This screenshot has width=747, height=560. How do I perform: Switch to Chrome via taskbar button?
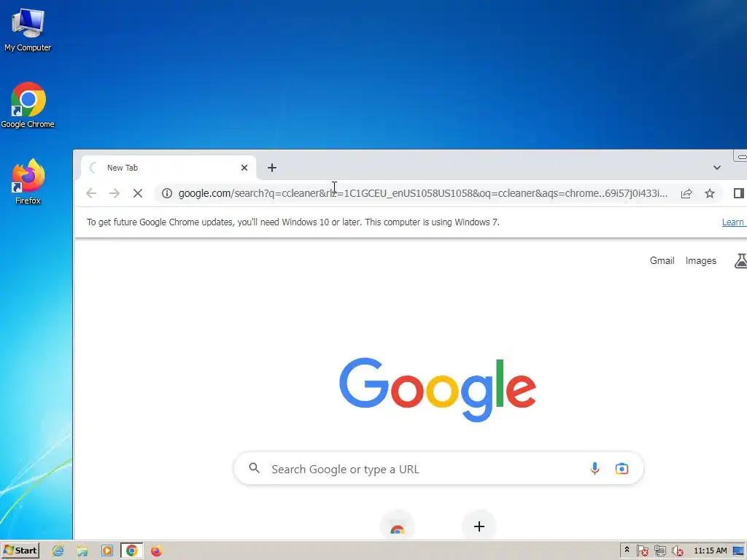click(x=132, y=551)
